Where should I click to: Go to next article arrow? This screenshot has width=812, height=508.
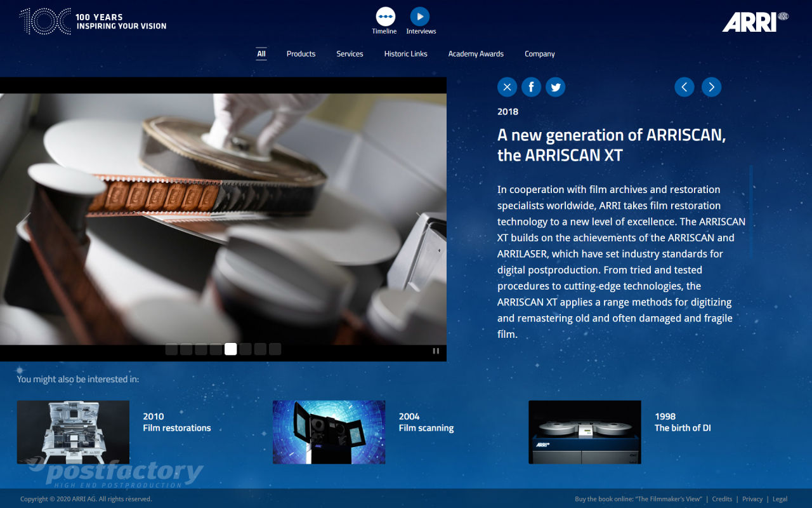tap(711, 87)
